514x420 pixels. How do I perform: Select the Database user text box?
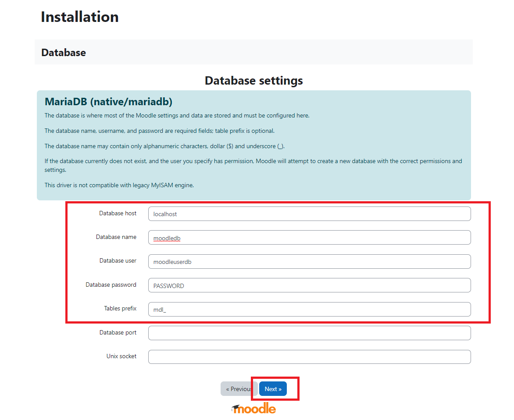click(x=310, y=261)
